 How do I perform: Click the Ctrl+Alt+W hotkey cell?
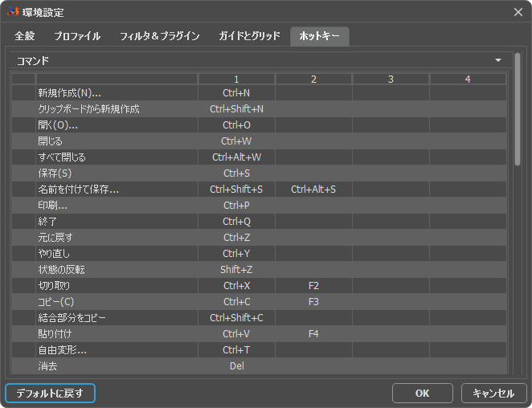click(236, 157)
